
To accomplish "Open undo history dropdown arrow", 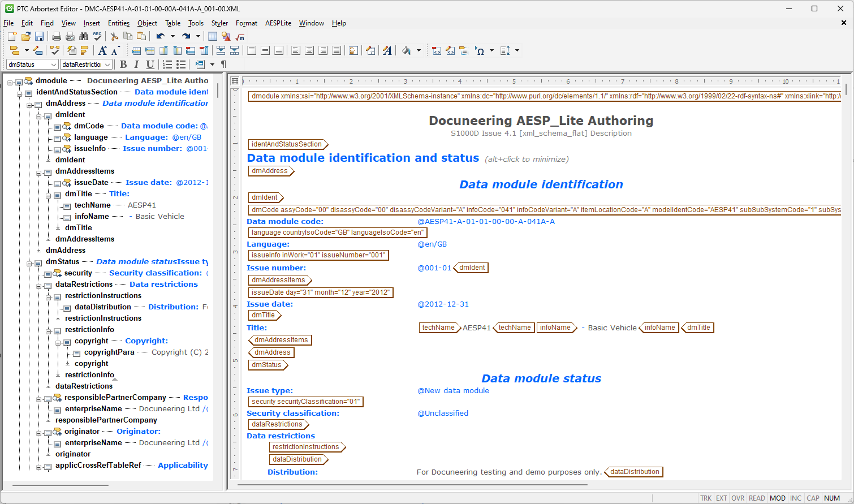I will (172, 36).
